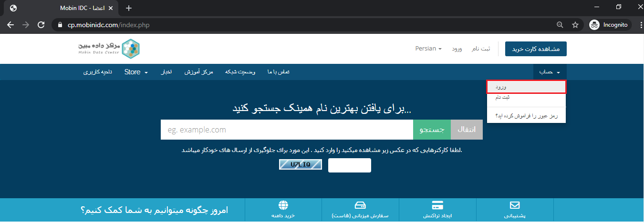Select ورود from the account menu
Image resolution: width=644 pixels, height=223 pixels.
tap(526, 87)
